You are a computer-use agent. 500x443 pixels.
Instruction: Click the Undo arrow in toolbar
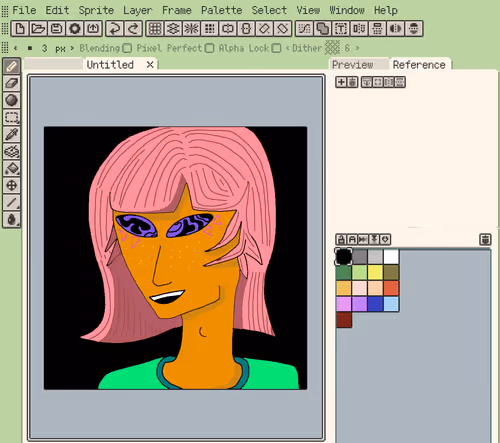click(115, 28)
